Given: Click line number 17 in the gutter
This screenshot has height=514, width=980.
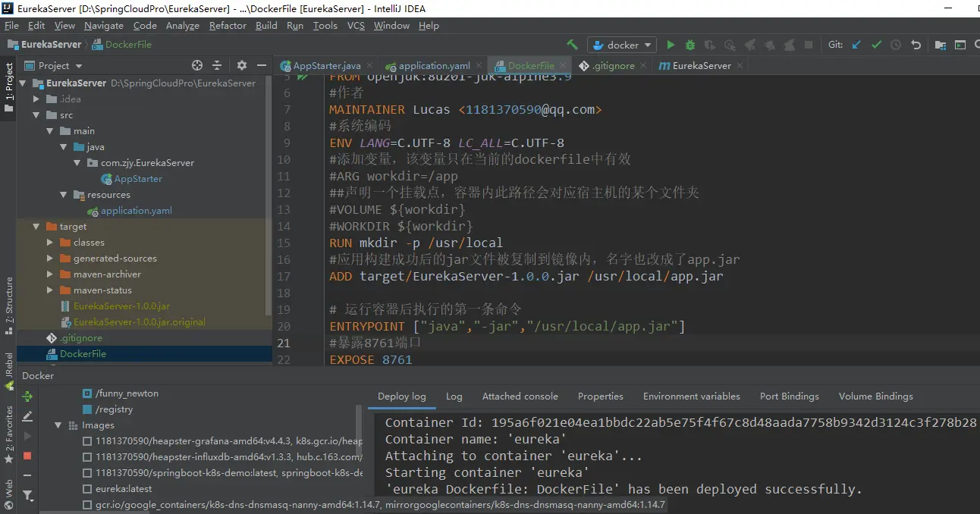Looking at the screenshot, I should click(x=284, y=277).
